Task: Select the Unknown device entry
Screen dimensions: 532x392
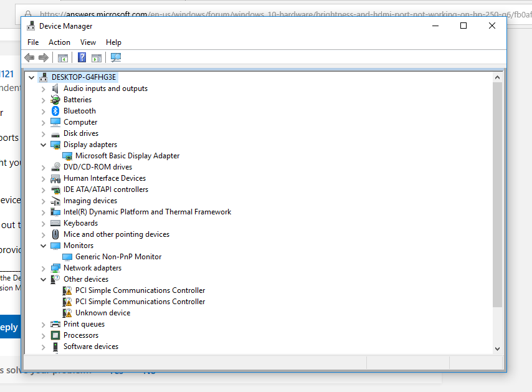Action: (103, 313)
